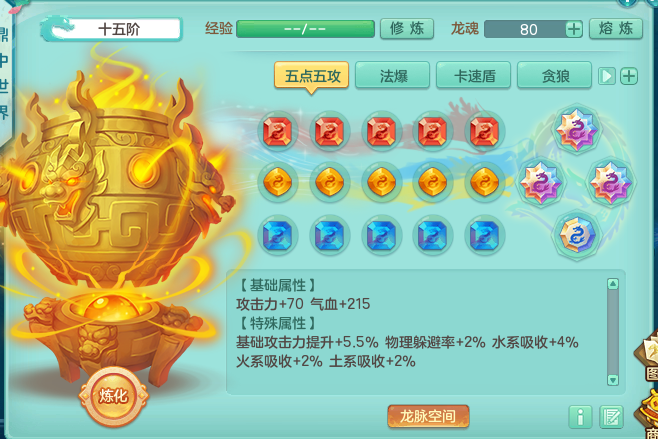Click the first red dragon gem
Screen dimensions: 658x439
(x=277, y=131)
